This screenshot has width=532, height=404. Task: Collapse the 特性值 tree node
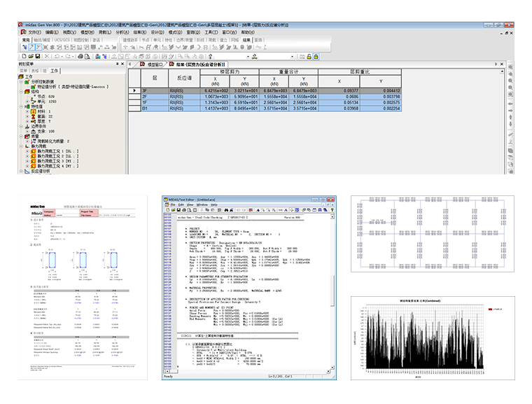click(x=21, y=106)
